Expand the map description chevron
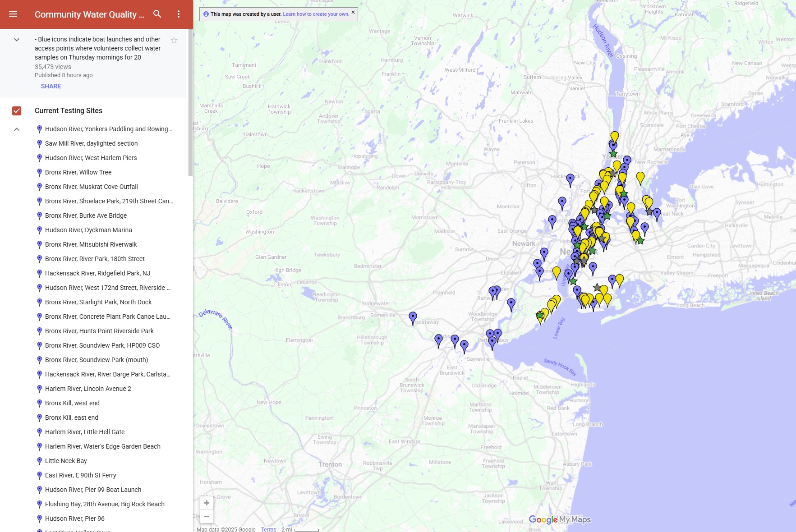Screen dimensions: 796x532 [x=17, y=40]
